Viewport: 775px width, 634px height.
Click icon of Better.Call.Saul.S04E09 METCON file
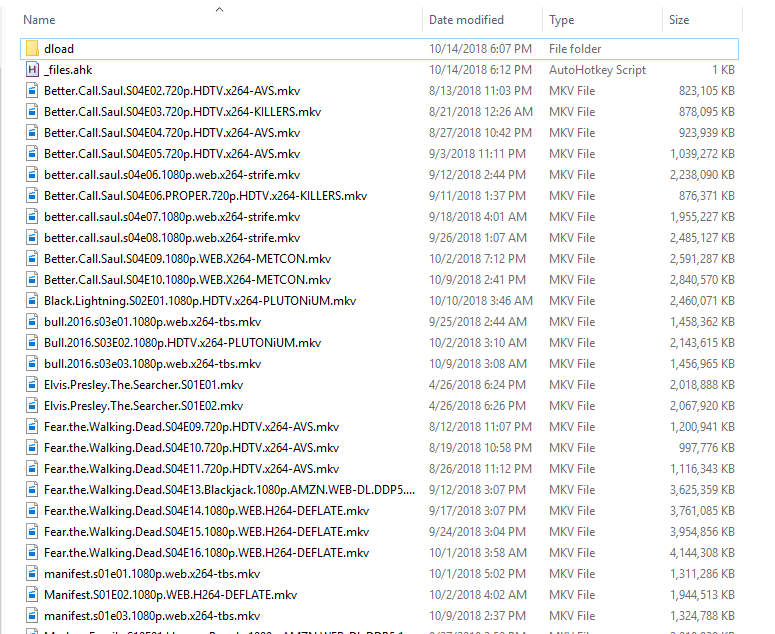[32, 259]
